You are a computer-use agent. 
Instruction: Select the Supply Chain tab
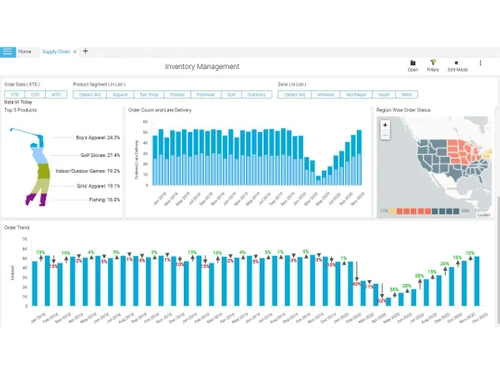pos(56,52)
